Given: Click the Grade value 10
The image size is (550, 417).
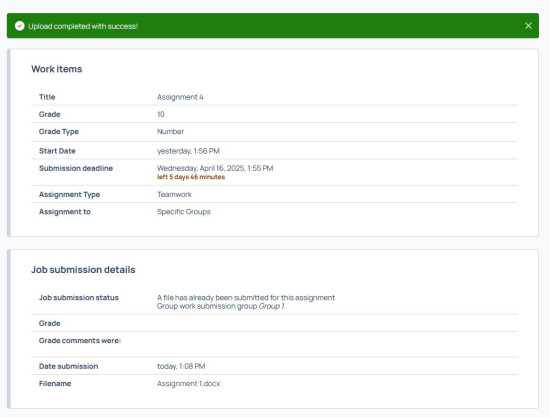Looking at the screenshot, I should (161, 114).
